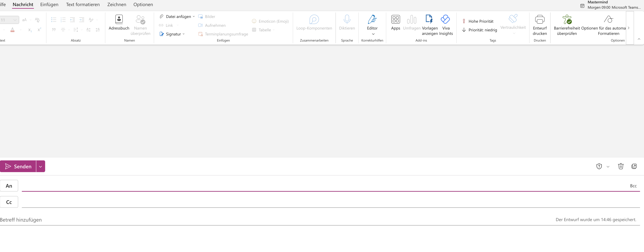The image size is (644, 252).
Task: Click the quote block icon
Action: point(54,30)
